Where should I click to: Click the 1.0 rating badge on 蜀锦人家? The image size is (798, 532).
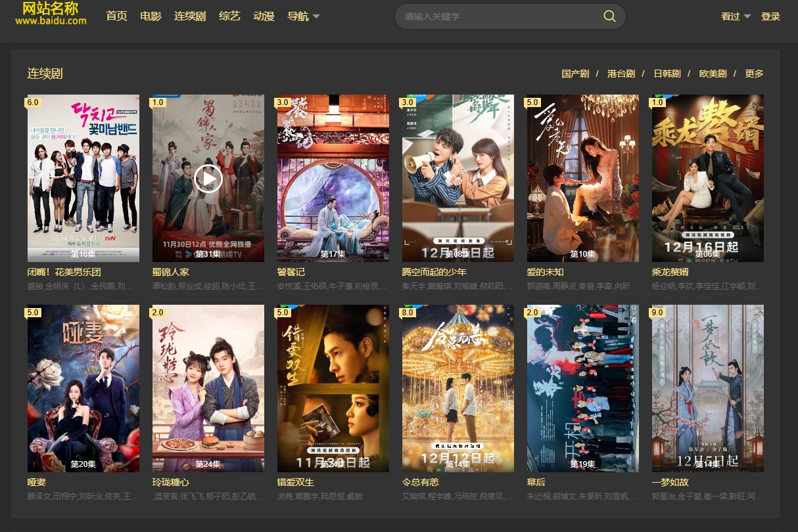[x=158, y=102]
